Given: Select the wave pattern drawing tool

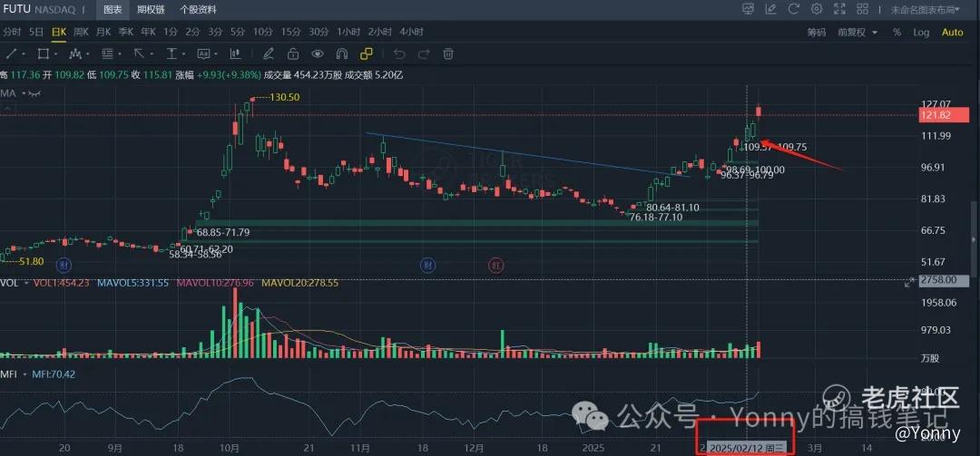Looking at the screenshot, I should (x=75, y=53).
